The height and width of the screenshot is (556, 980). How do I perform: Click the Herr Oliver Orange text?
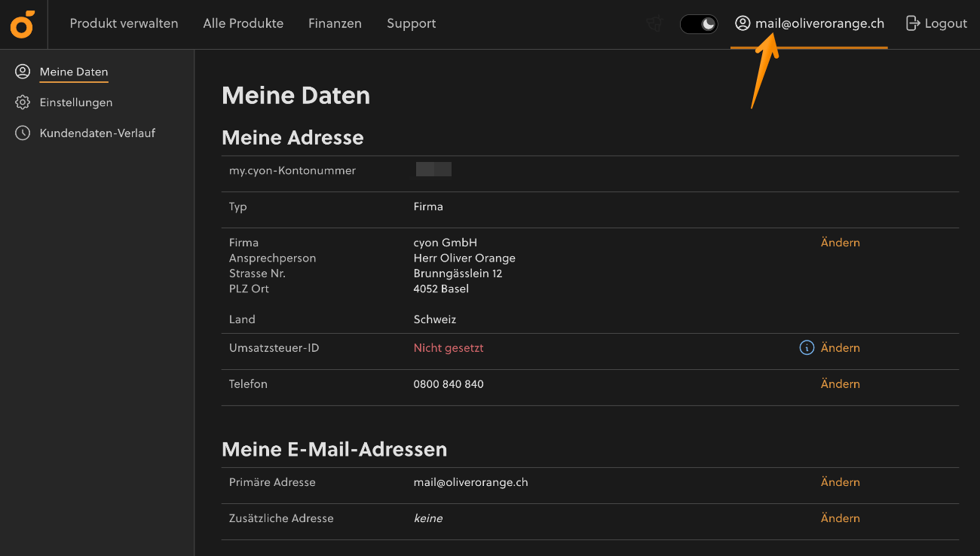[x=464, y=258]
